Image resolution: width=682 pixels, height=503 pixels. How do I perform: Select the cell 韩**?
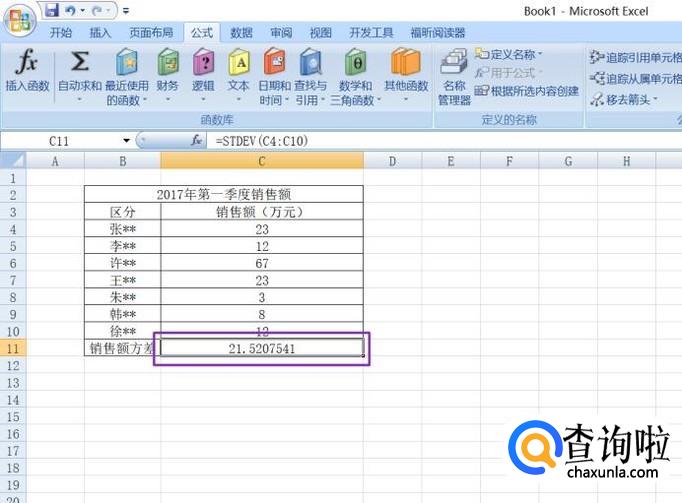(x=123, y=314)
